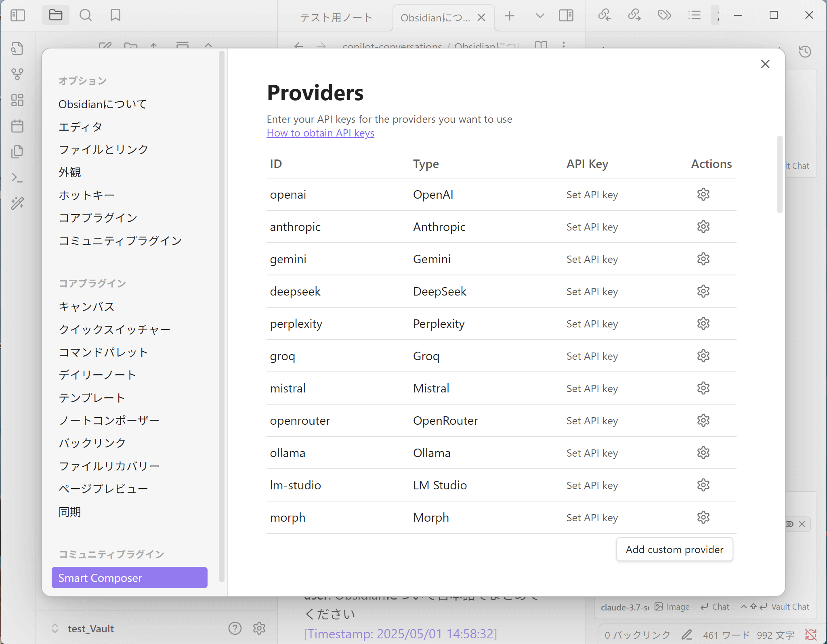Open the quick switcher ribbon icon
The image size is (827, 644).
pyautogui.click(x=17, y=48)
